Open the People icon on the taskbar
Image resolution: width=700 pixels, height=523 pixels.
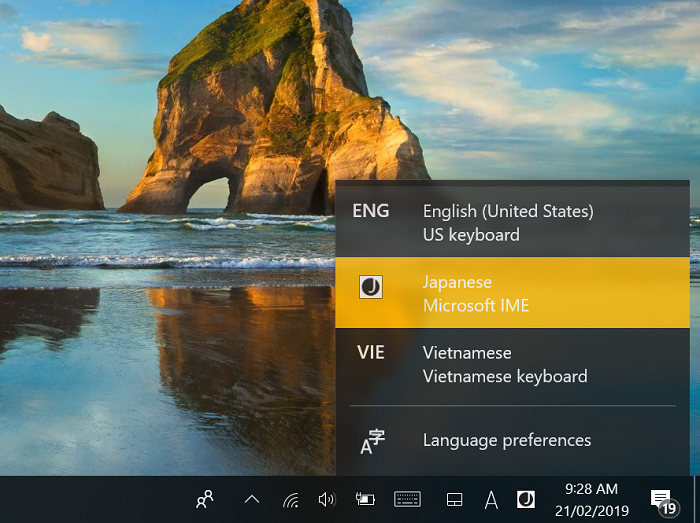(205, 499)
